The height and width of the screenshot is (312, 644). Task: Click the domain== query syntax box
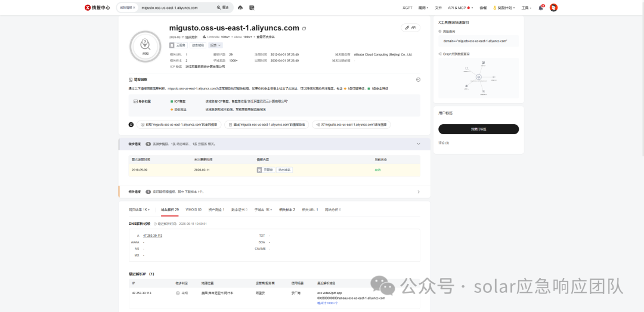coord(478,41)
